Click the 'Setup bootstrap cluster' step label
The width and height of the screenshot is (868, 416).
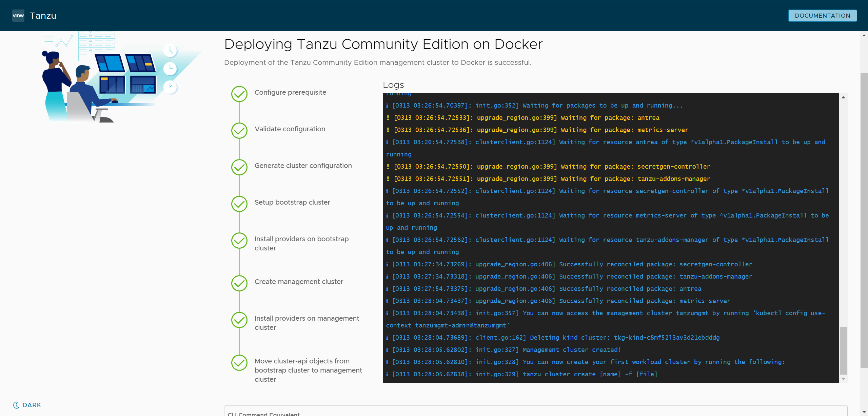click(292, 202)
